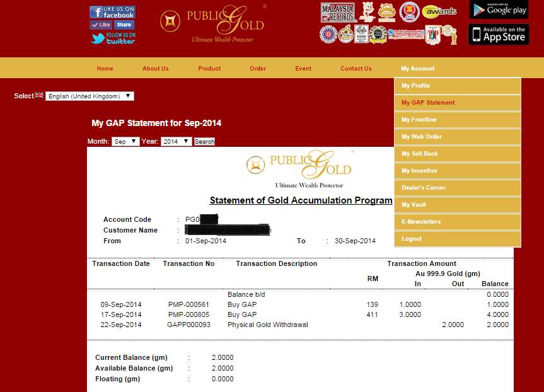Screen dimensions: 544x392
Task: Open the Contact Us menu
Action: (x=356, y=68)
